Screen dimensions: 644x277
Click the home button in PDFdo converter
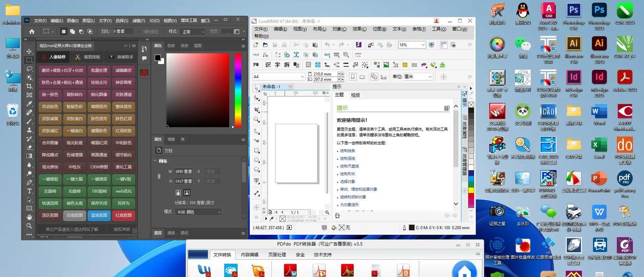(464, 271)
